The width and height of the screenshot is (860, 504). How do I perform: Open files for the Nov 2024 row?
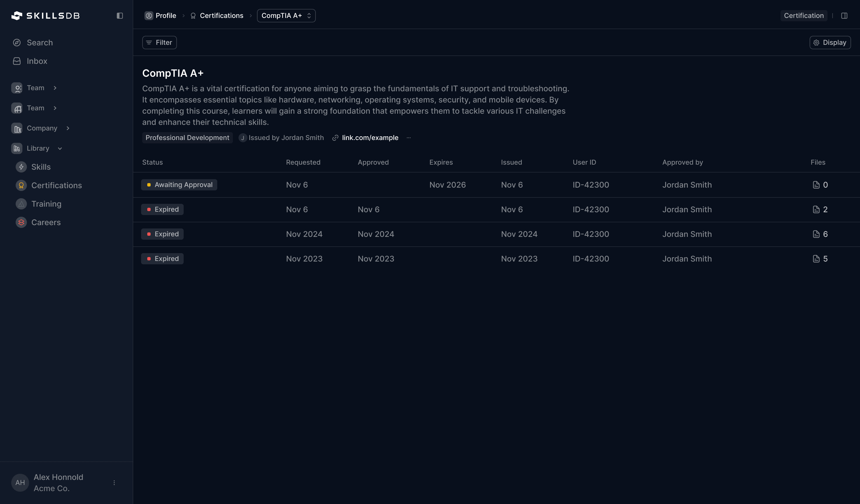click(820, 234)
